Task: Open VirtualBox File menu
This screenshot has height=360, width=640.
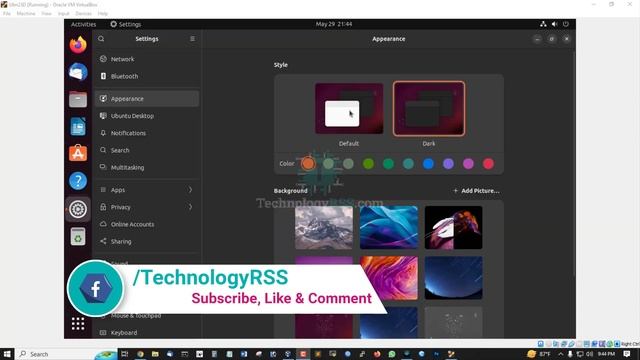Action: click(x=7, y=13)
